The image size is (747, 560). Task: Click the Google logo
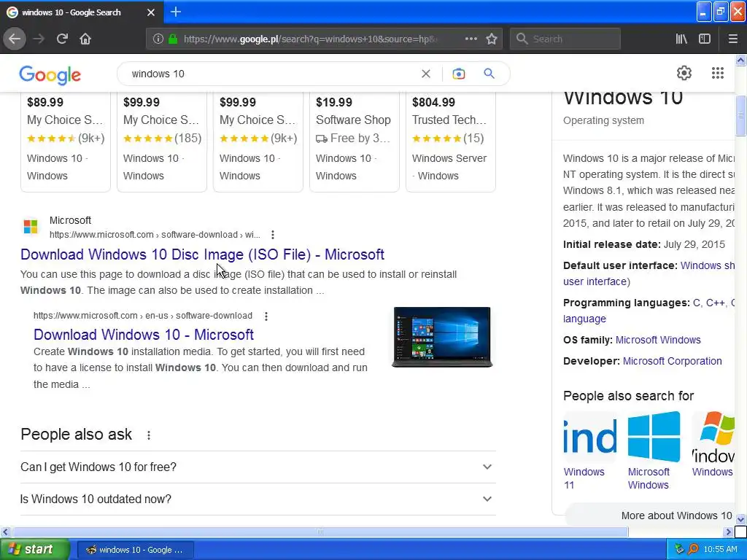(50, 75)
